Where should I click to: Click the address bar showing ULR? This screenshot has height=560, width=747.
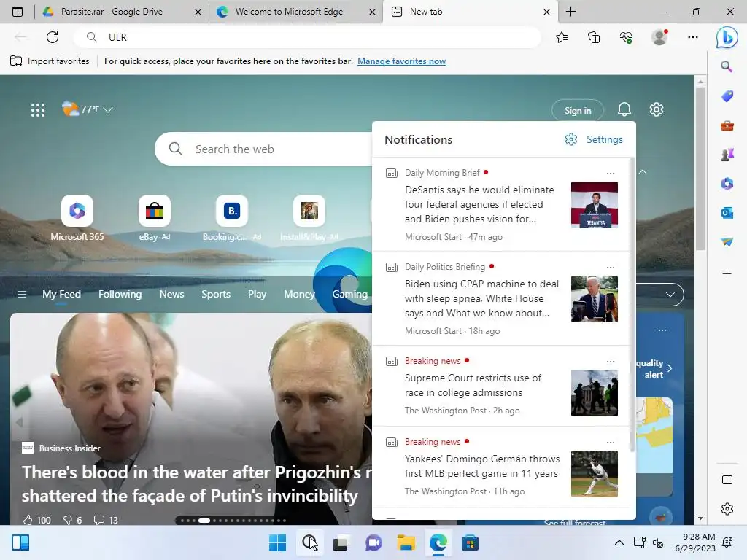[307, 37]
